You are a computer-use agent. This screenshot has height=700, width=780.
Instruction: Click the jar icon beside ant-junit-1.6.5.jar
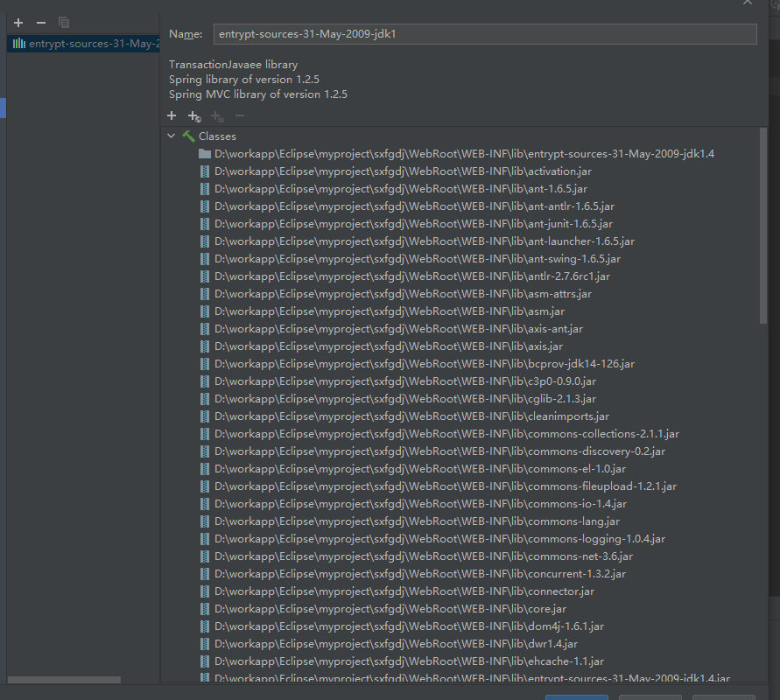coord(205,224)
